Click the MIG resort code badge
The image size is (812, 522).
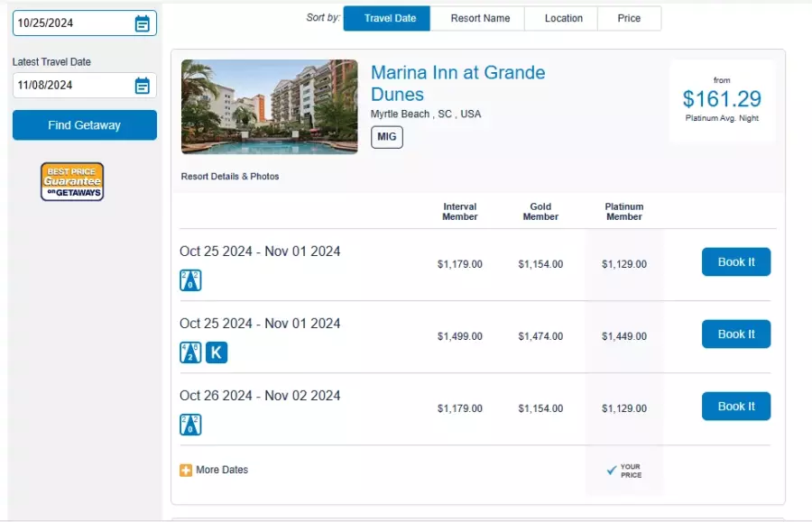pyautogui.click(x=387, y=137)
